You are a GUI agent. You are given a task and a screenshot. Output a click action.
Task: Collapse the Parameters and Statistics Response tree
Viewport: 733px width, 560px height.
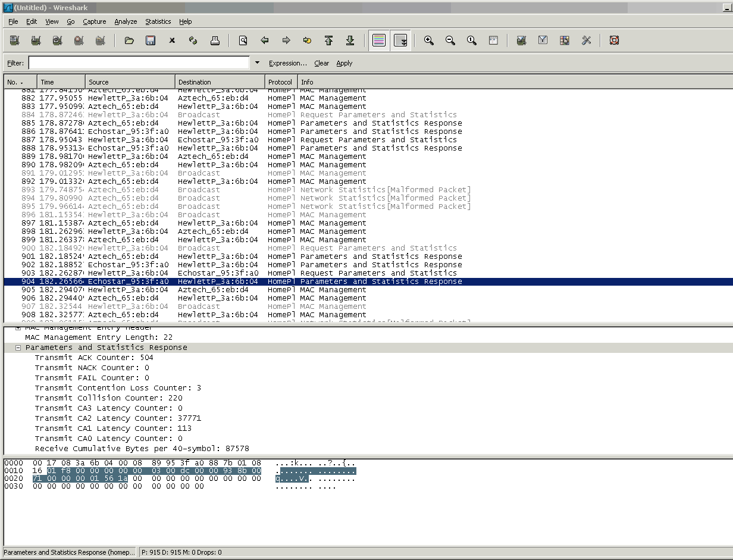click(18, 348)
